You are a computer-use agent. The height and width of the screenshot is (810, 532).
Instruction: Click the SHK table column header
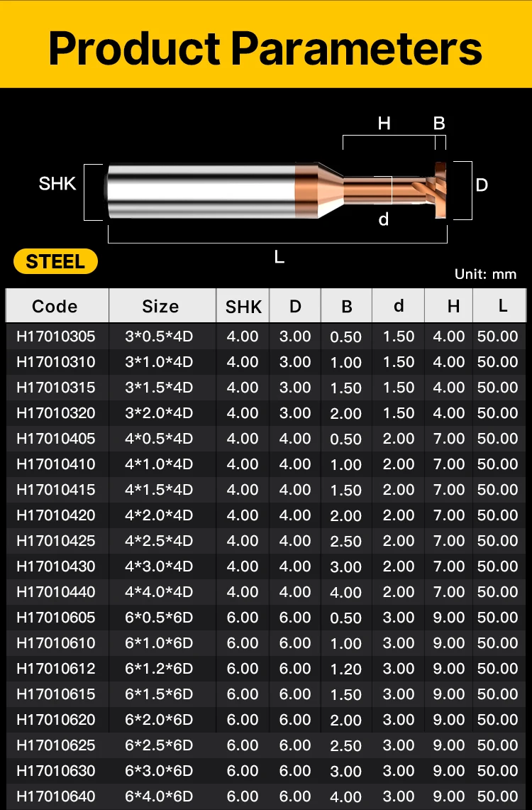click(243, 307)
